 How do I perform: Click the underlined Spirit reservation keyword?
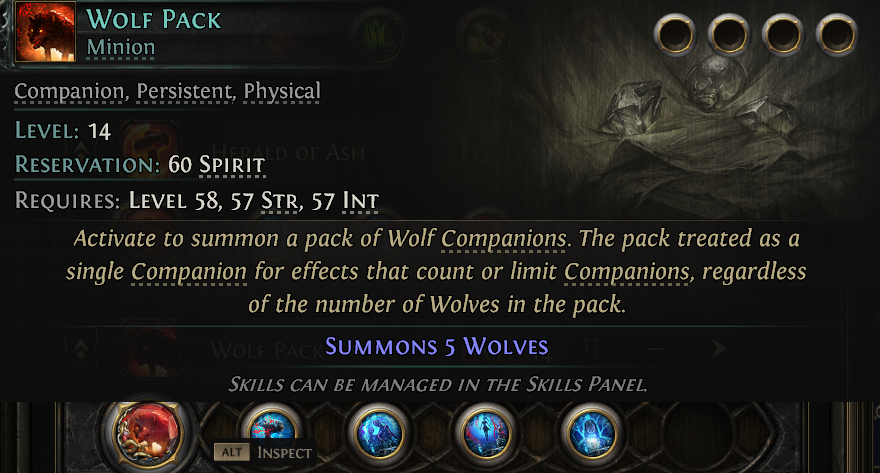(232, 165)
